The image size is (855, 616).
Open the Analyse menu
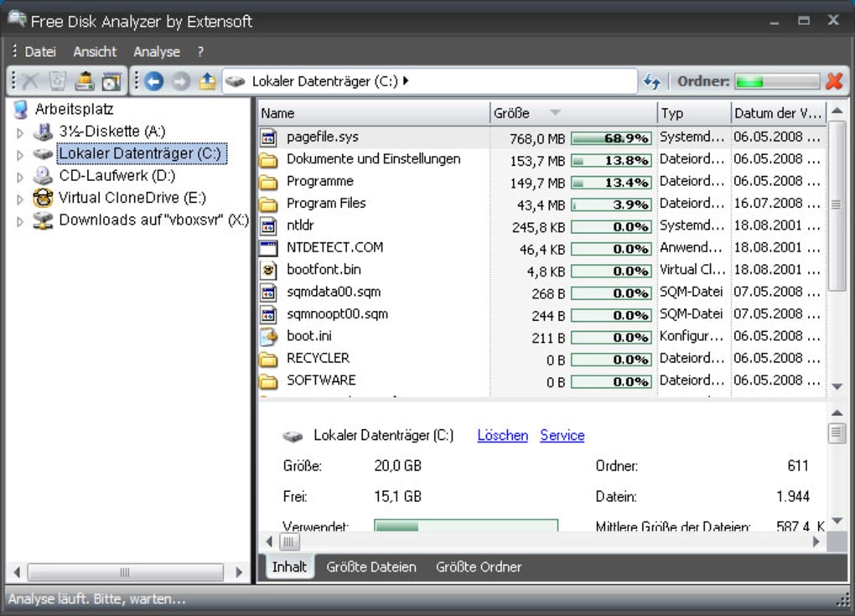coord(156,51)
